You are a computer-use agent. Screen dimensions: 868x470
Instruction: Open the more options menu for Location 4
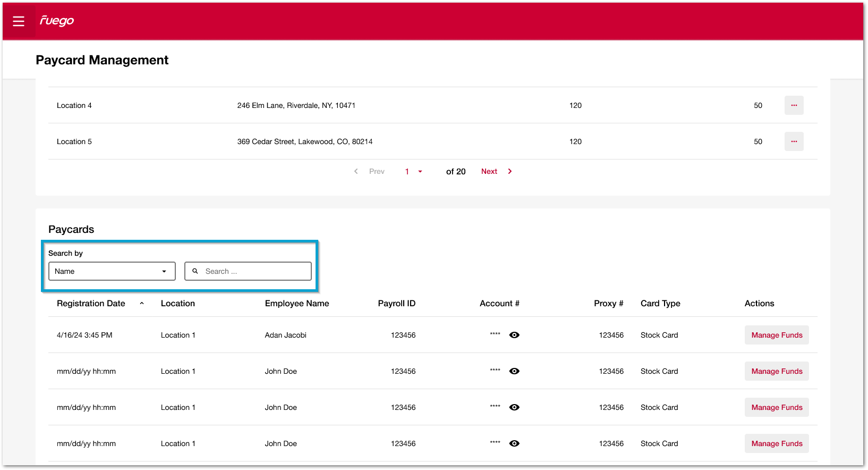click(794, 105)
